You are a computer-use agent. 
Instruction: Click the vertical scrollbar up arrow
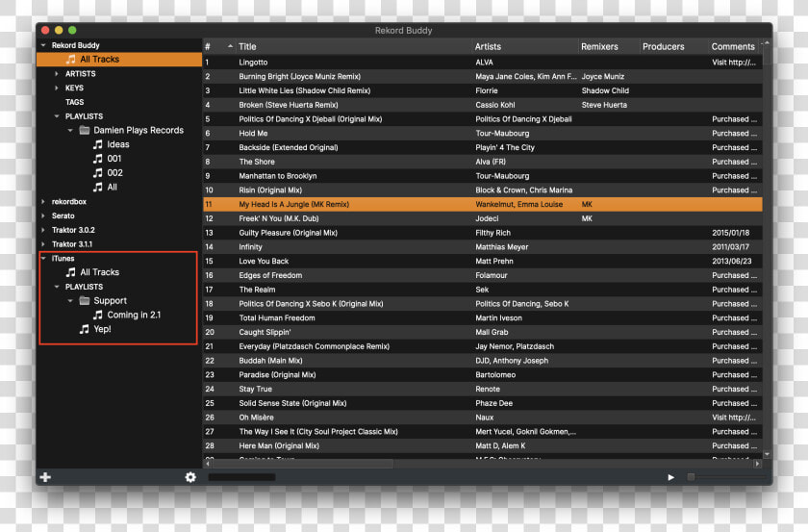767,42
